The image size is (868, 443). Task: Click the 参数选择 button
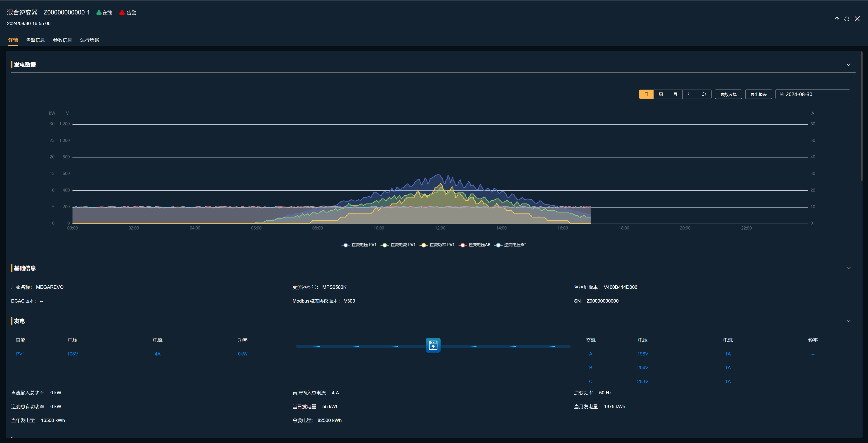click(x=728, y=94)
